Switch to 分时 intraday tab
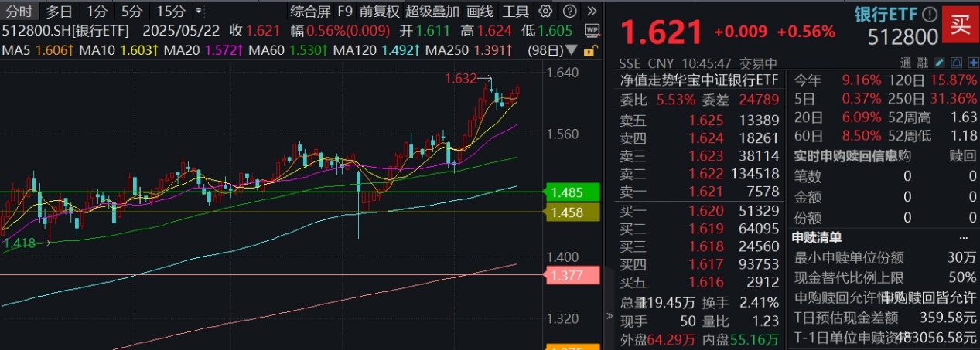Viewport: 980px width, 350px height. pos(19,12)
